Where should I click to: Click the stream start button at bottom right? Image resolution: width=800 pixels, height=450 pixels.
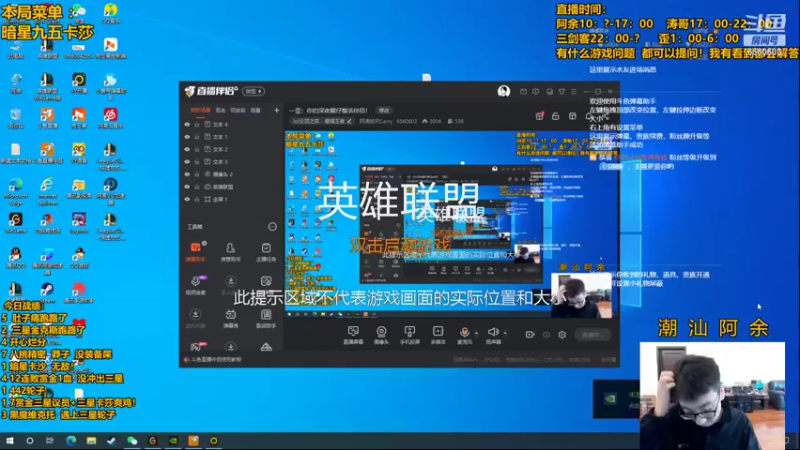pyautogui.click(x=593, y=335)
